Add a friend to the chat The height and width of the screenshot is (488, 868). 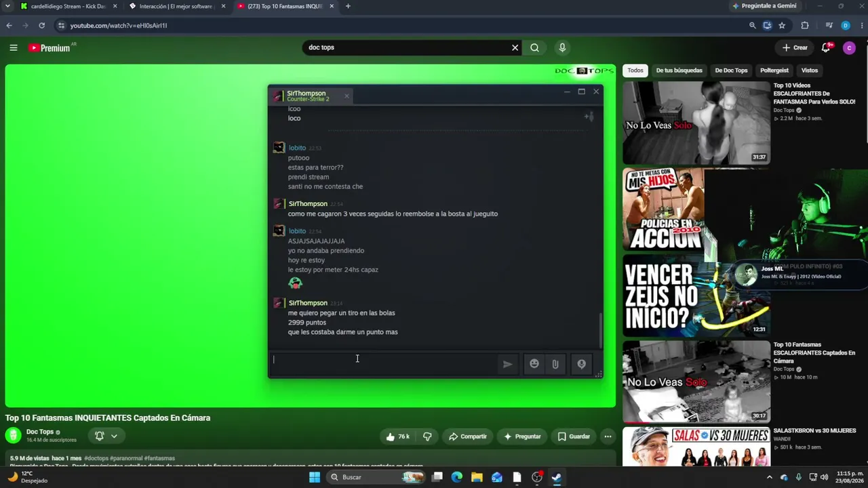(x=589, y=117)
